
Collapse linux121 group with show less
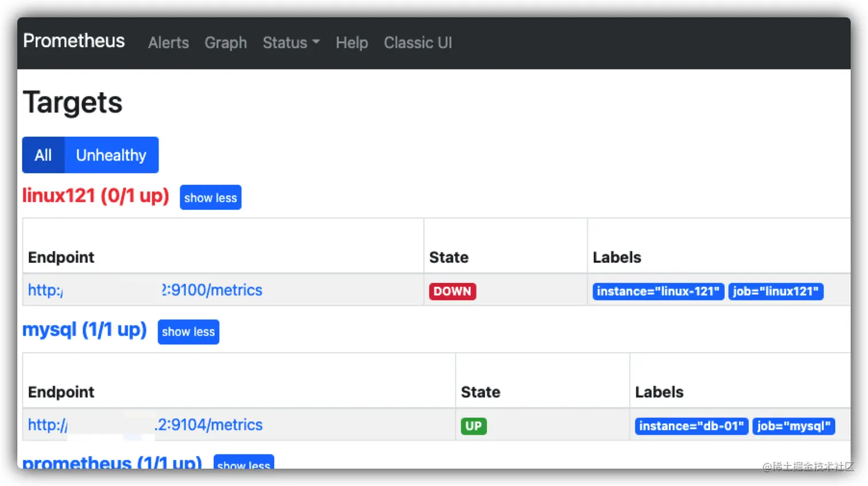pyautogui.click(x=211, y=197)
